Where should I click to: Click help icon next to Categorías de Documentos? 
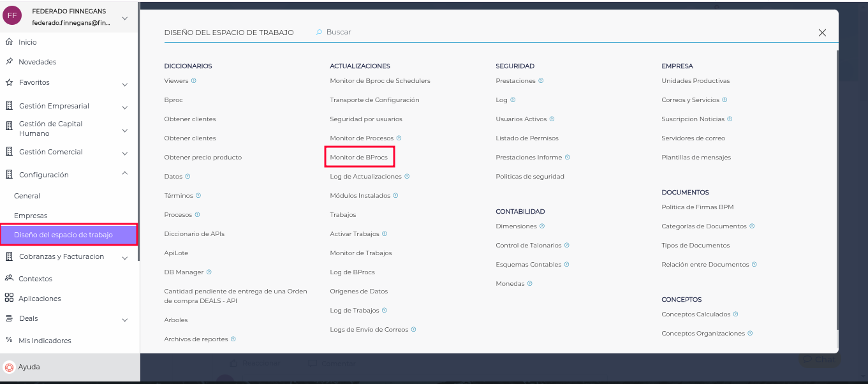[x=752, y=226]
